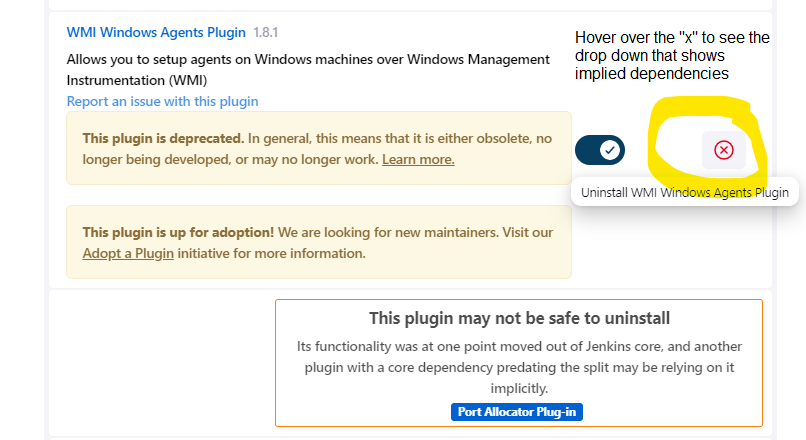Screen dimensions: 806x440
Task: Open the deprecation Learn more link
Action: tap(418, 159)
